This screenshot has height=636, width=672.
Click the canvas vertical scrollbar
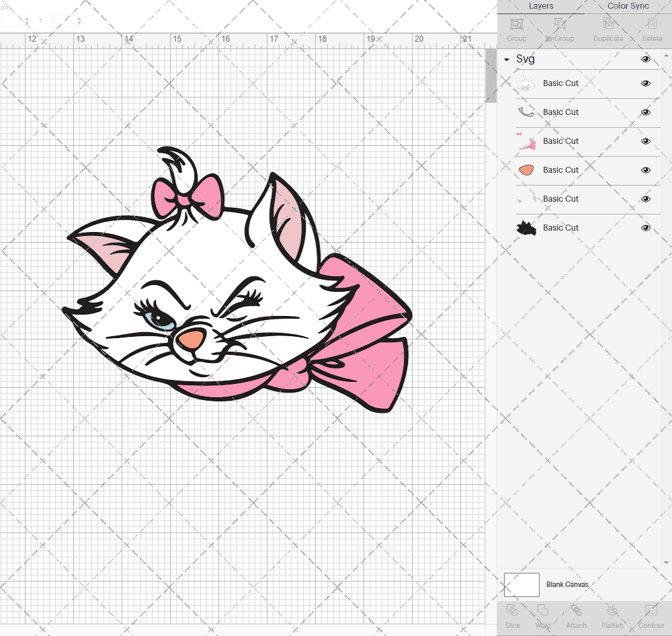491,75
